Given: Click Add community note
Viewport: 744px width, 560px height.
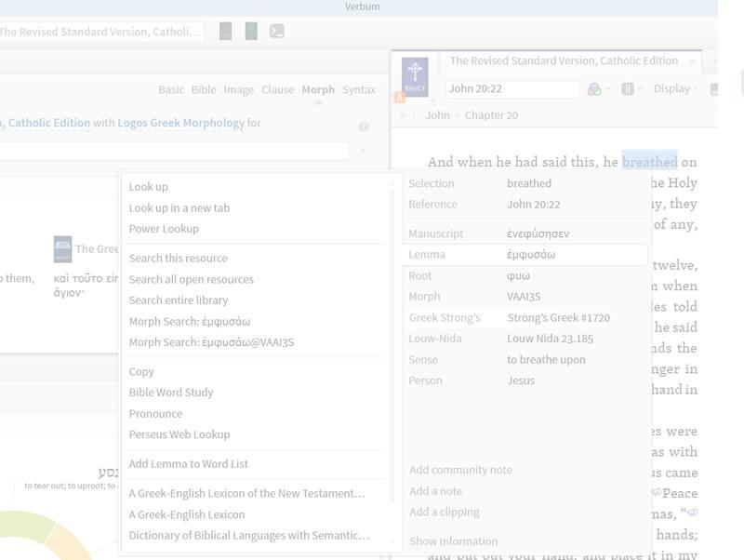Looking at the screenshot, I should pyautogui.click(x=460, y=470).
